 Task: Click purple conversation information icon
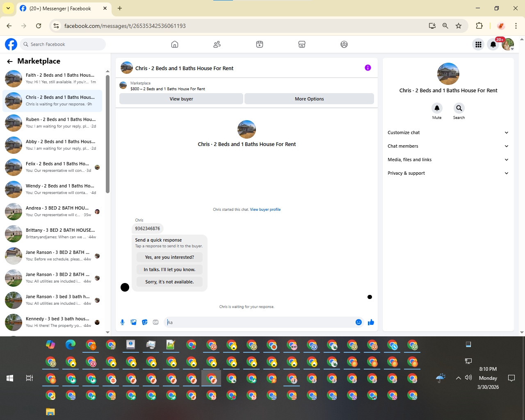(x=368, y=68)
